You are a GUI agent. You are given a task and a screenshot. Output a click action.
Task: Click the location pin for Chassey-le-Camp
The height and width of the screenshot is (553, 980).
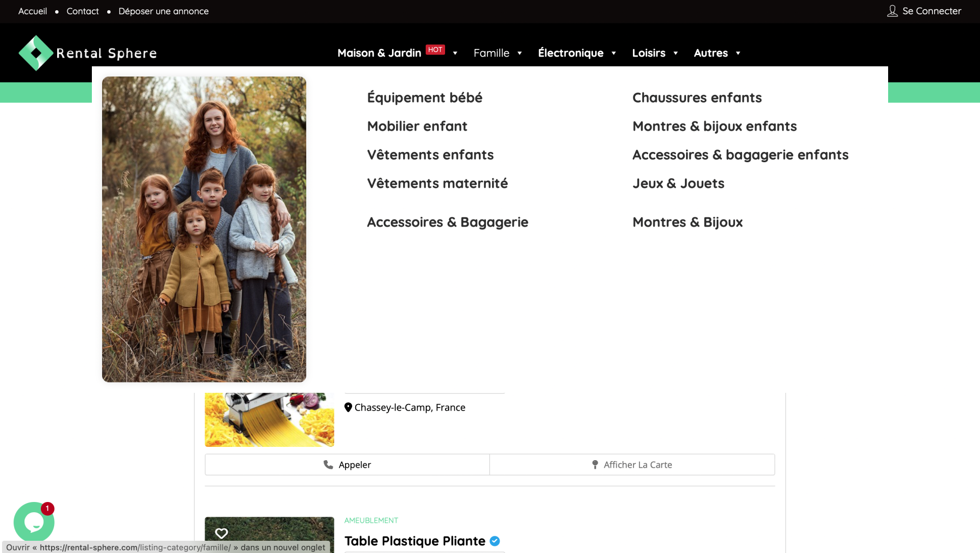click(348, 407)
